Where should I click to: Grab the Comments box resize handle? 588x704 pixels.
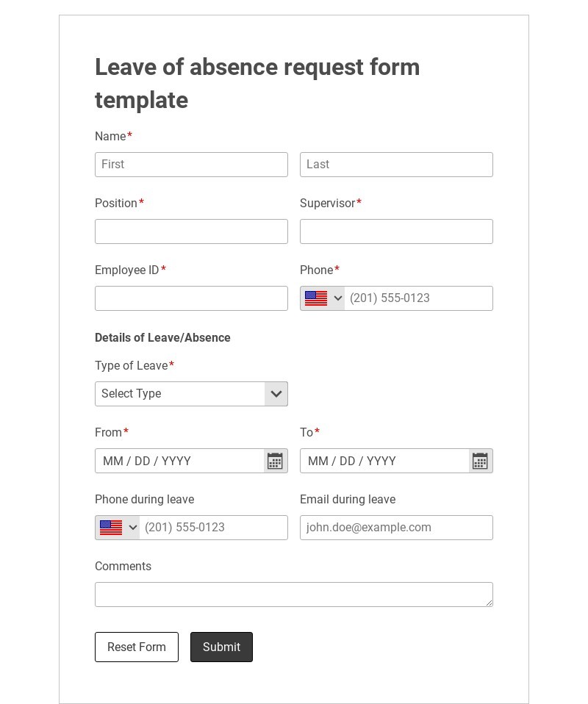click(489, 603)
